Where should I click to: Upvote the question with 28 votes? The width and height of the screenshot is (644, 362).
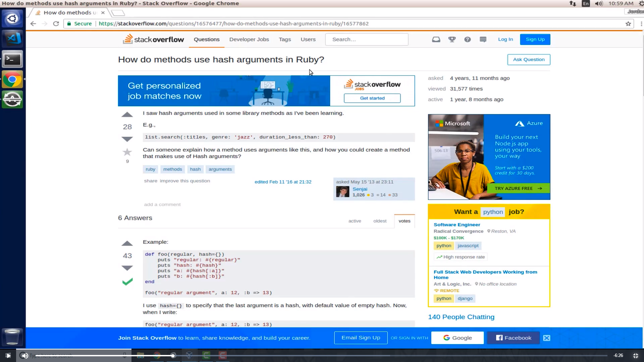(x=127, y=115)
